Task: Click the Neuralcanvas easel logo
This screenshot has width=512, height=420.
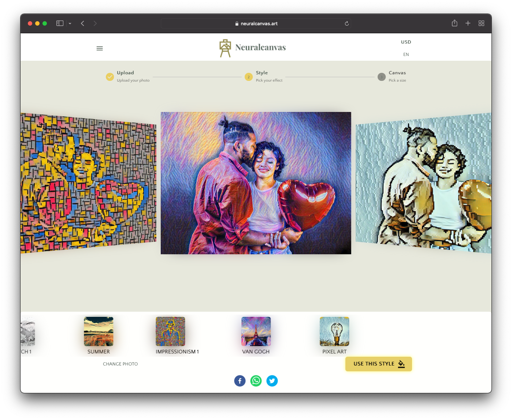Action: 225,47
